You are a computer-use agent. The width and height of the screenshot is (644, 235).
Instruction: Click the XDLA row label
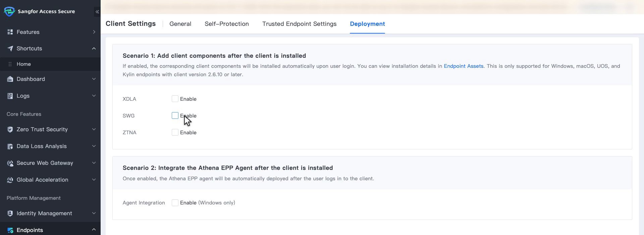click(129, 99)
